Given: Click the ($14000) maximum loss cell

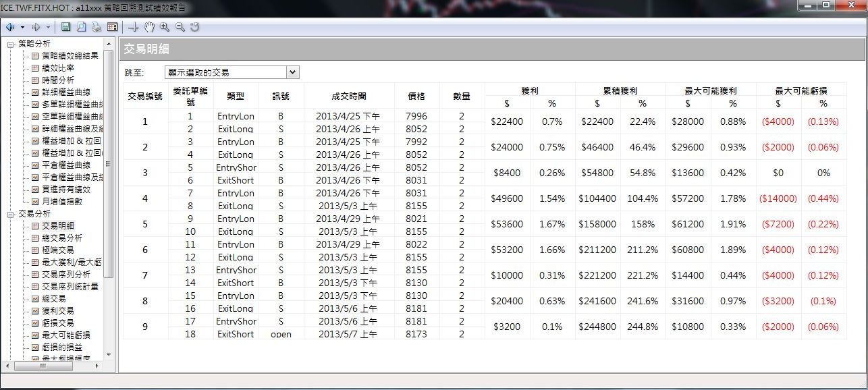Looking at the screenshot, I should 778,198.
